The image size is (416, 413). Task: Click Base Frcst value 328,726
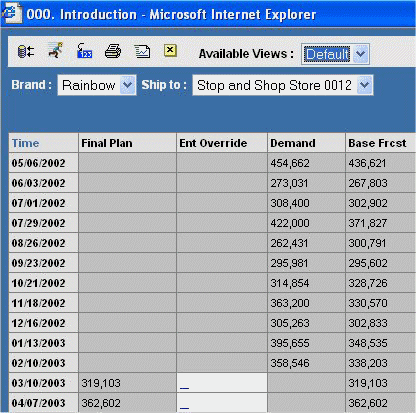point(368,283)
